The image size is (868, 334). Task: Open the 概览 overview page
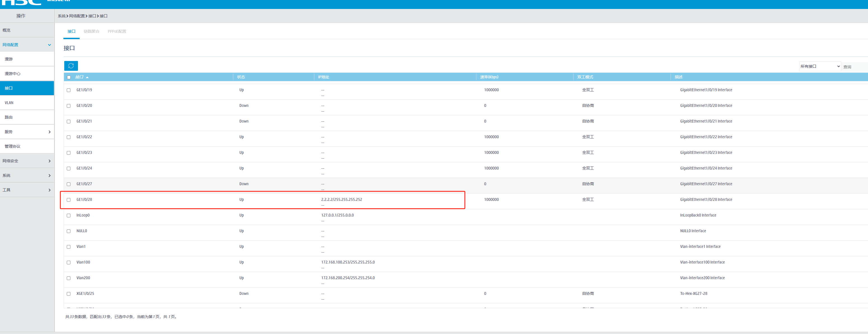(x=6, y=30)
